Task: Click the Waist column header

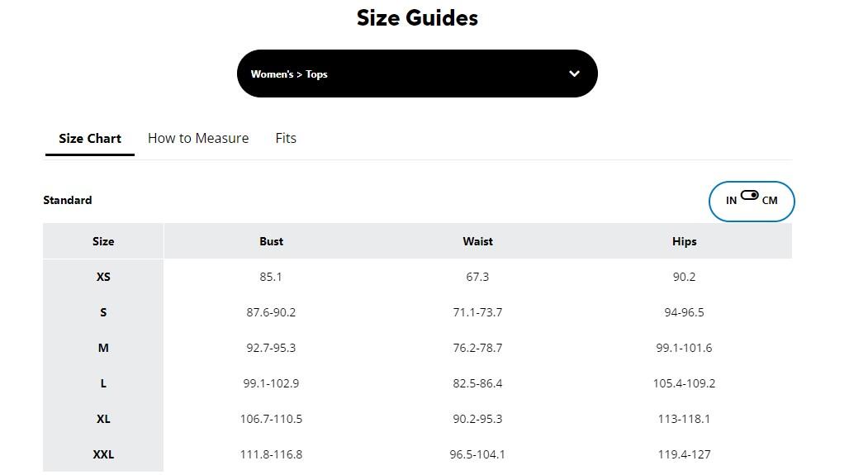Action: 477,241
